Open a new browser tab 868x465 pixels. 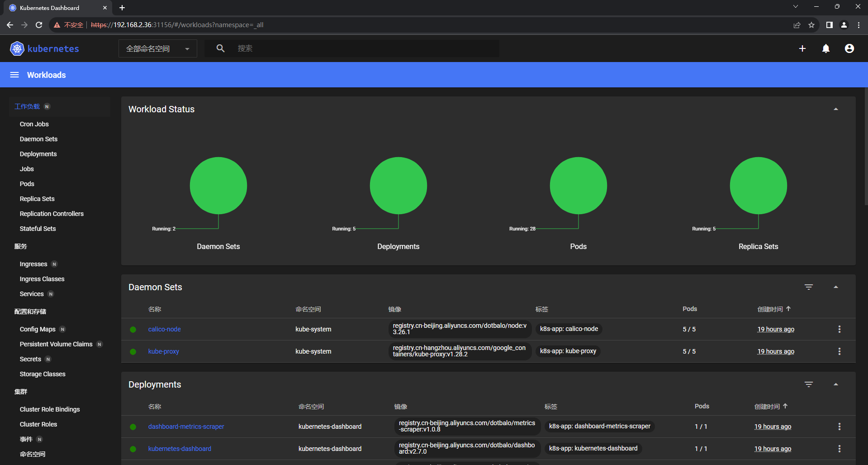coord(122,8)
